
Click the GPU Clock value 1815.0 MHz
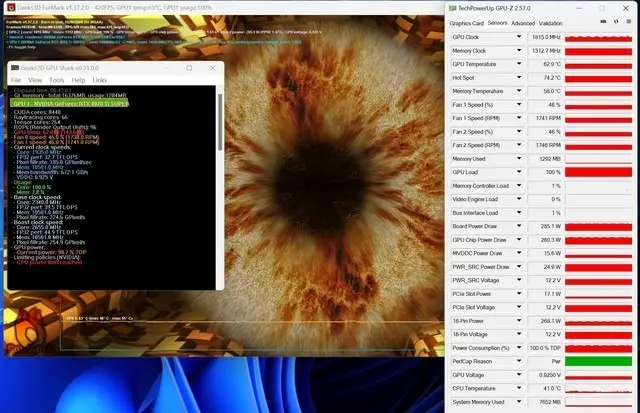click(x=545, y=37)
